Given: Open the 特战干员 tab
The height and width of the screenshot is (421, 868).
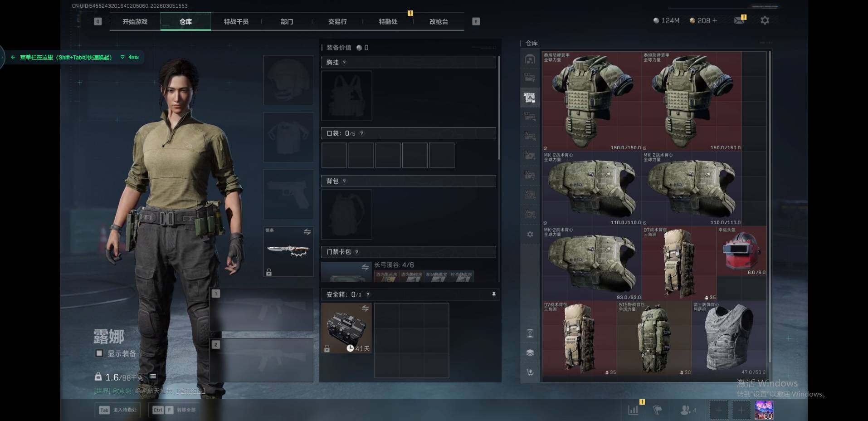Looking at the screenshot, I should pos(236,21).
